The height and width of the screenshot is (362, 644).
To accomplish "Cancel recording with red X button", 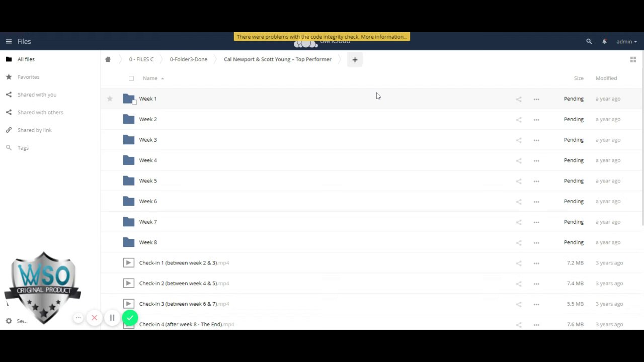I will pyautogui.click(x=94, y=318).
